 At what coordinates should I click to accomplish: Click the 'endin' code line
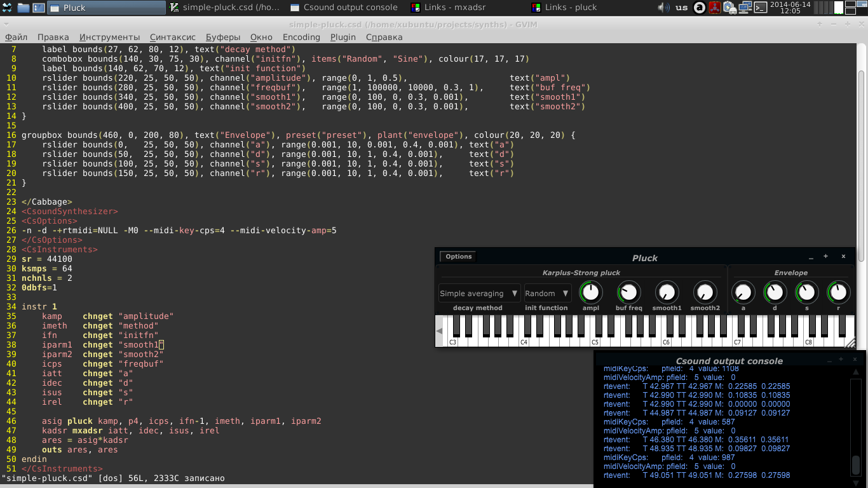(34, 459)
